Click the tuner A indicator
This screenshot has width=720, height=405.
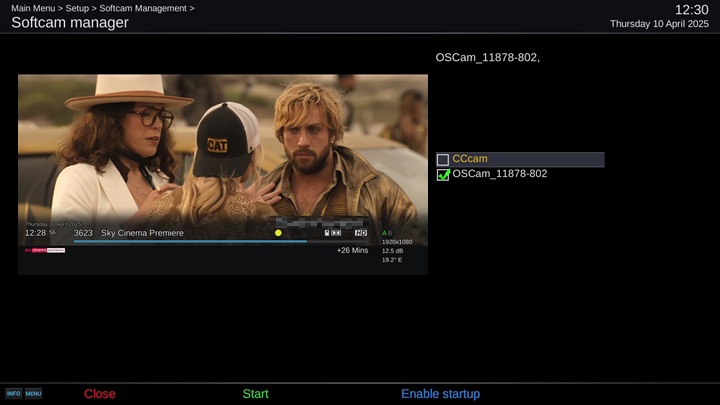click(x=384, y=233)
